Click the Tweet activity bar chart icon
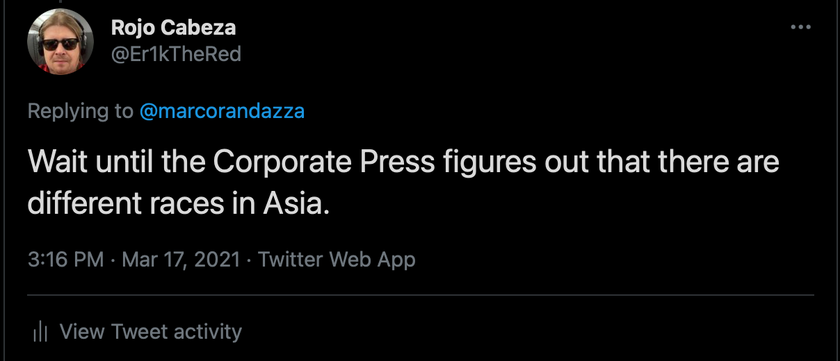 tap(40, 332)
